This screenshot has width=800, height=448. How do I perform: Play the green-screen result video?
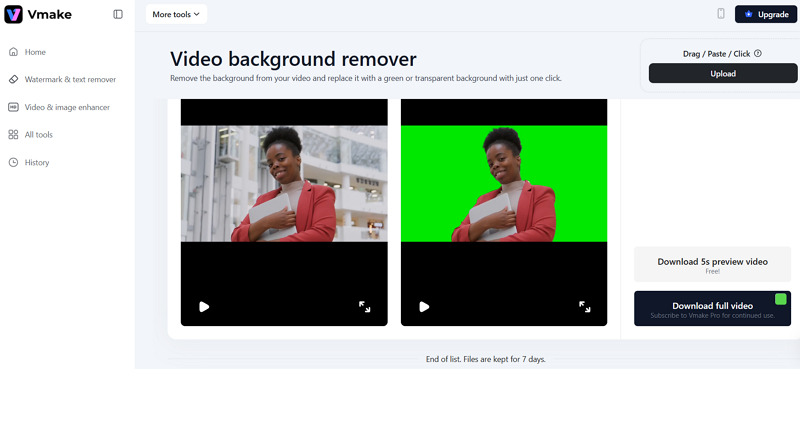[424, 307]
